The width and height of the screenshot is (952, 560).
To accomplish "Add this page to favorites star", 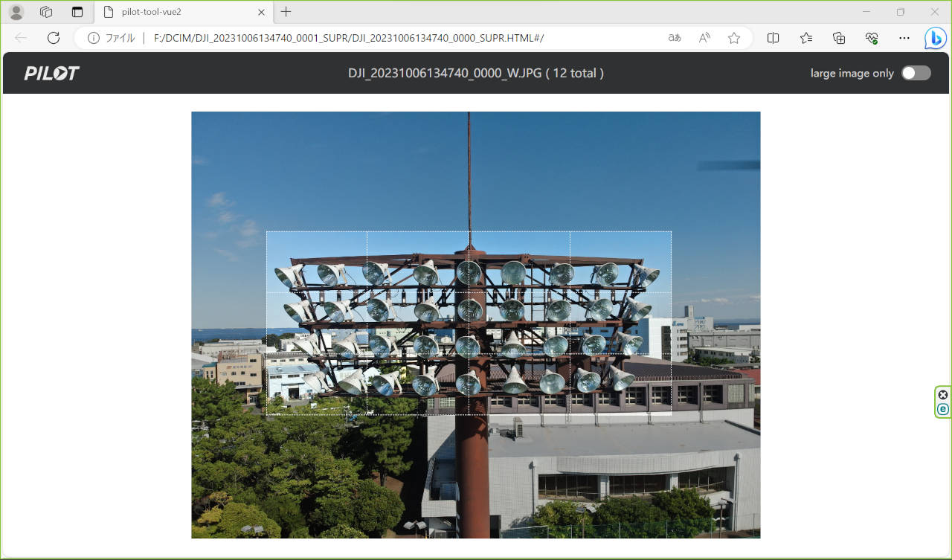I will pyautogui.click(x=734, y=38).
